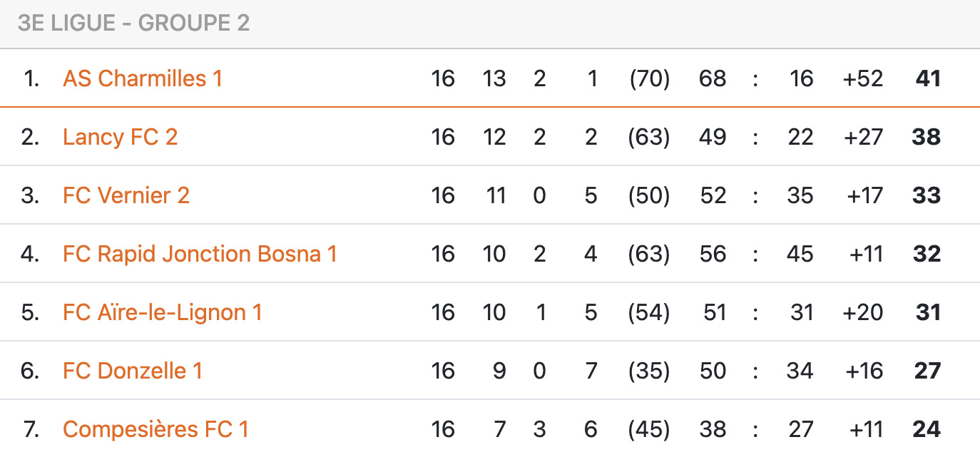Select Compesières FC 1's 24 points cell
Image resolution: width=980 pixels, height=452 pixels.
(x=927, y=429)
